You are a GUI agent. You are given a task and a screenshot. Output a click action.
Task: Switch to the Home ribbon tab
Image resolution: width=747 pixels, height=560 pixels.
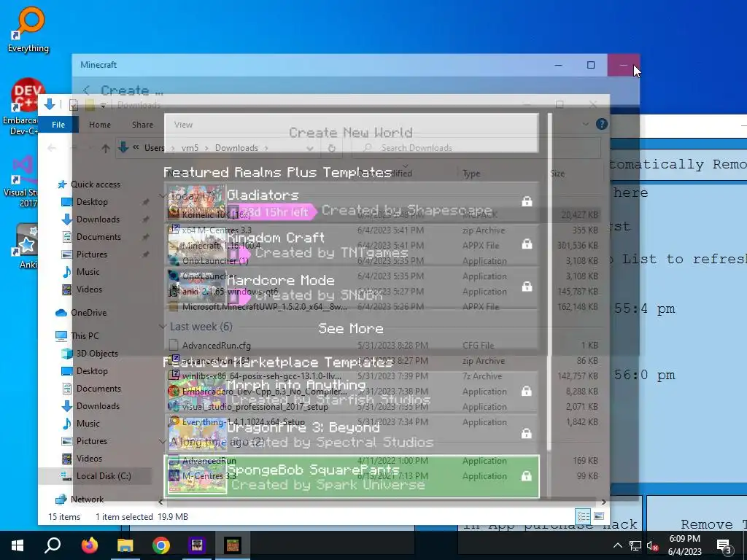click(x=99, y=125)
